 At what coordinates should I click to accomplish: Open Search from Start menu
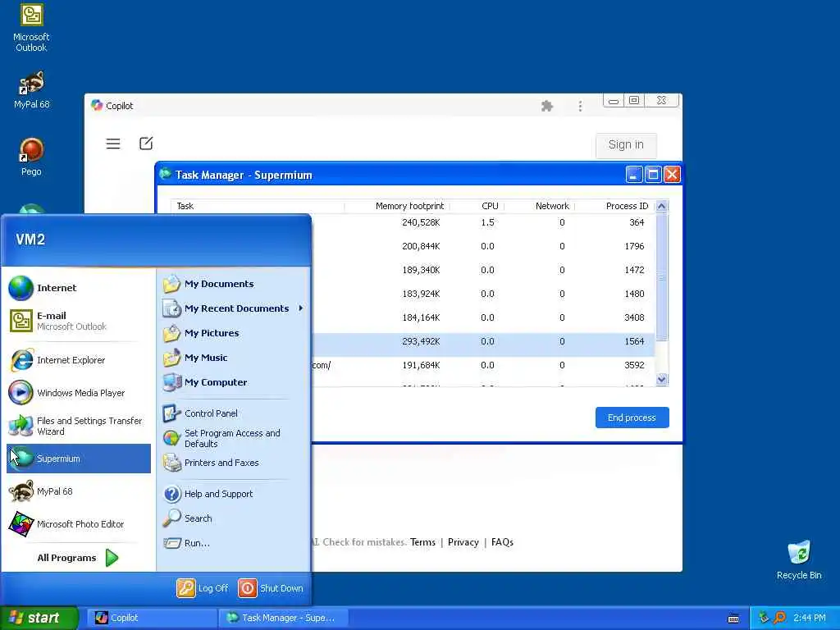click(234, 518)
